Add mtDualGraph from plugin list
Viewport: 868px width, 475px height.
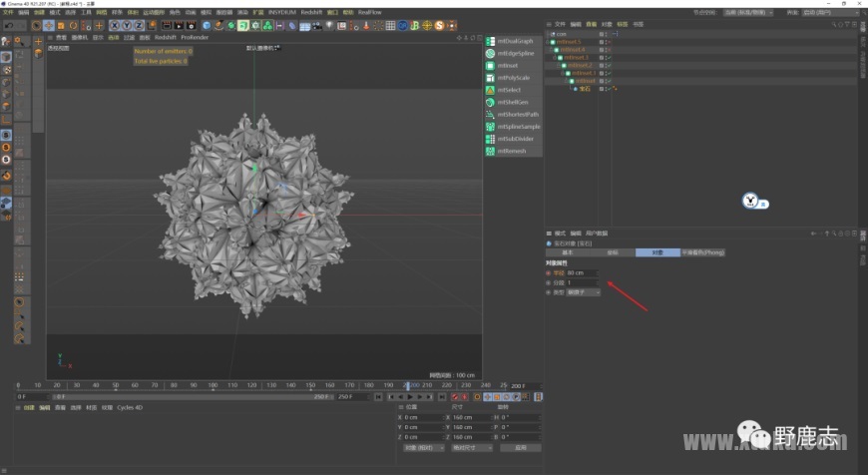tap(513, 41)
